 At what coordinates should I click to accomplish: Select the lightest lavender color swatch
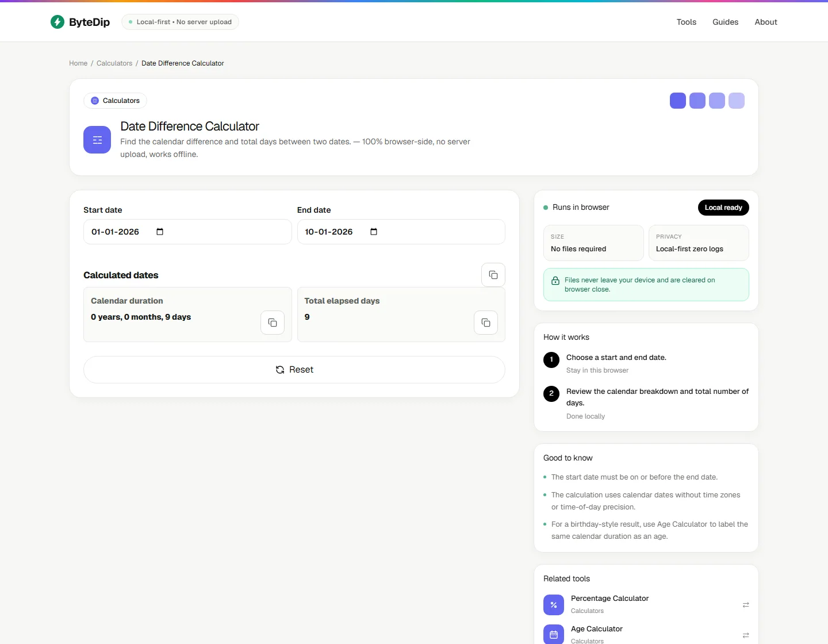click(x=737, y=101)
